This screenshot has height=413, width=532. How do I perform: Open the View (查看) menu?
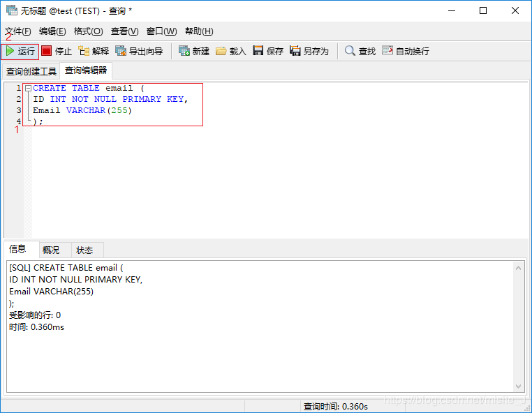click(x=124, y=31)
